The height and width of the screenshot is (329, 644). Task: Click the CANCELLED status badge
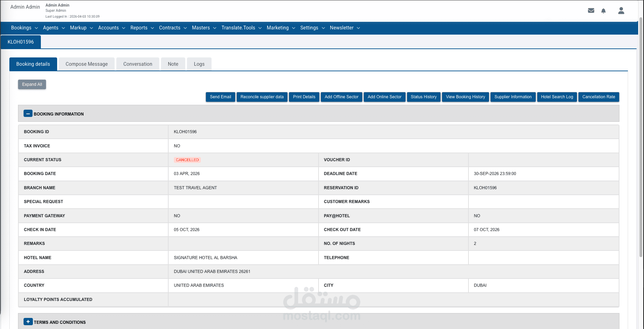(187, 160)
